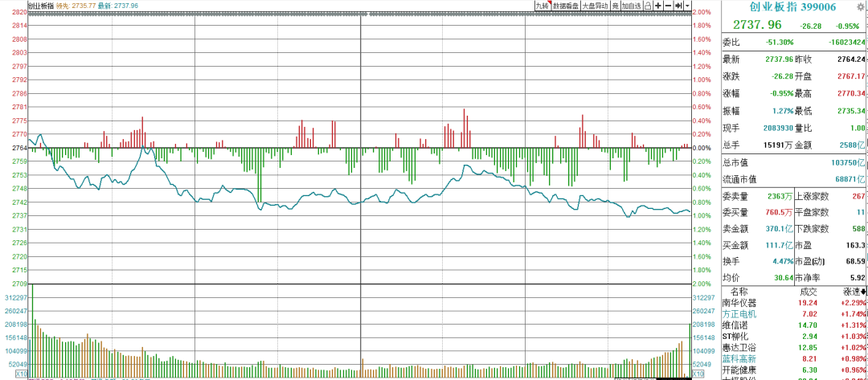Click the X10 label at volume chart right
Image resolution: width=868 pixels, height=380 pixels.
pyautogui.click(x=698, y=374)
